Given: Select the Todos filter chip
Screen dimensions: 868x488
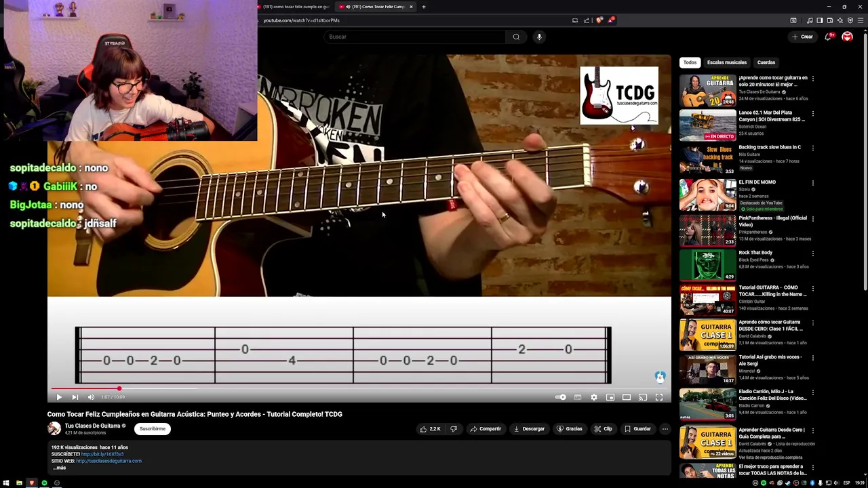Looking at the screenshot, I should tap(690, 62).
